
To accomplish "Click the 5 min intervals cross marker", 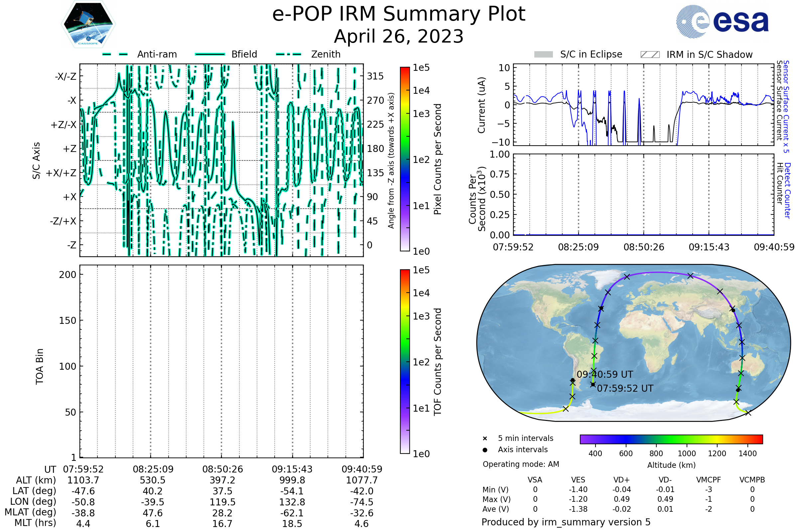I will click(x=485, y=439).
